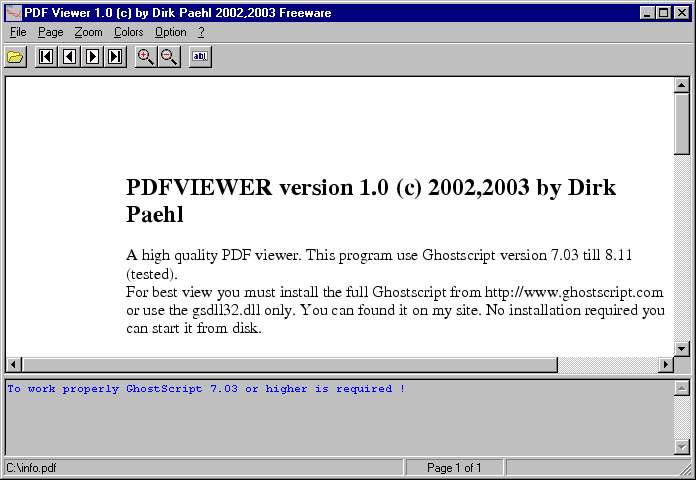Click horizontal scrollbar left arrow
The image size is (696, 480).
[x=13, y=365]
